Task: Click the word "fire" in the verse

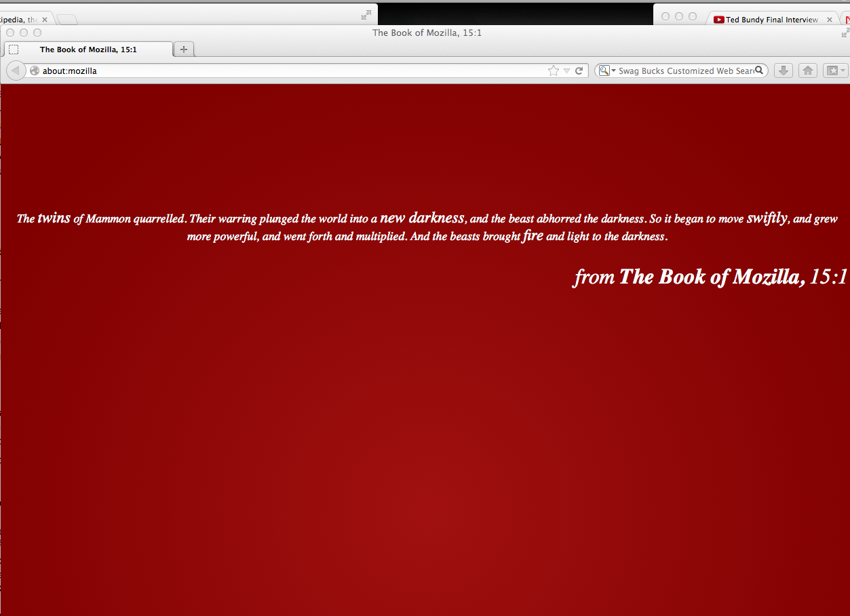Action: tap(533, 235)
